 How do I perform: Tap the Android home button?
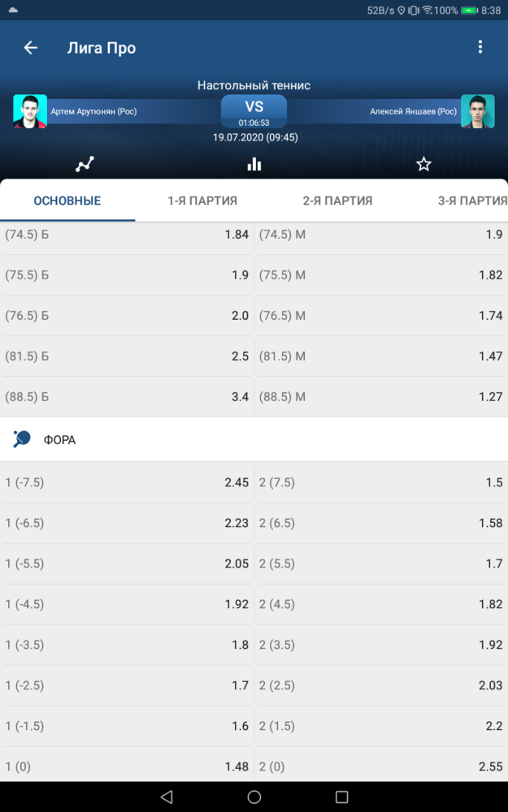click(x=254, y=797)
